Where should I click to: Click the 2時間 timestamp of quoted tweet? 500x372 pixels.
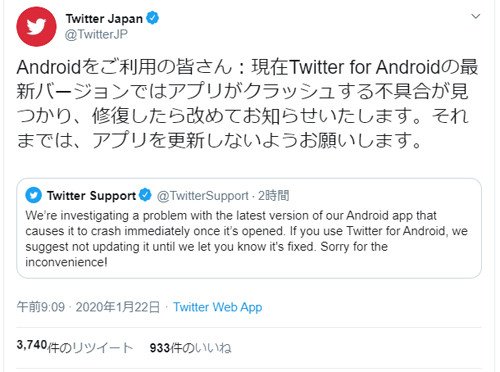pyautogui.click(x=274, y=196)
